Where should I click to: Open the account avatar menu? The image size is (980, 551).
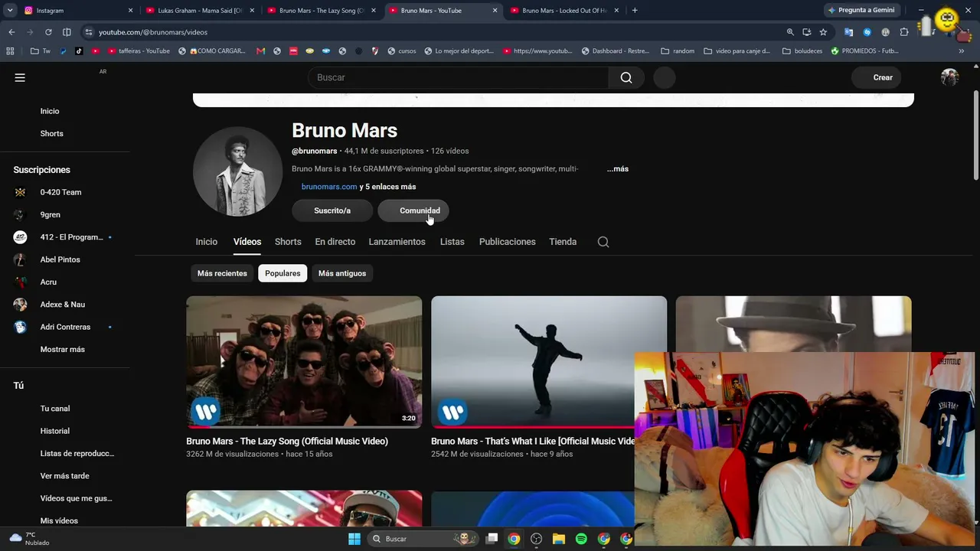[x=949, y=77]
